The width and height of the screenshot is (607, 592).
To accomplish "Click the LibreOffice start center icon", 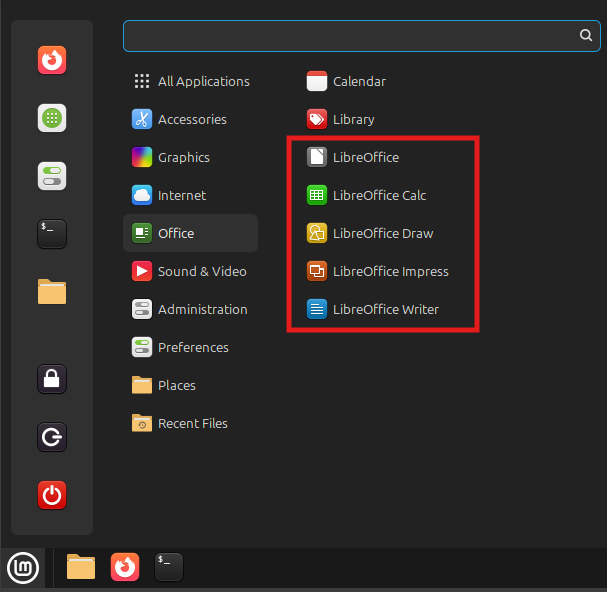I will (317, 157).
